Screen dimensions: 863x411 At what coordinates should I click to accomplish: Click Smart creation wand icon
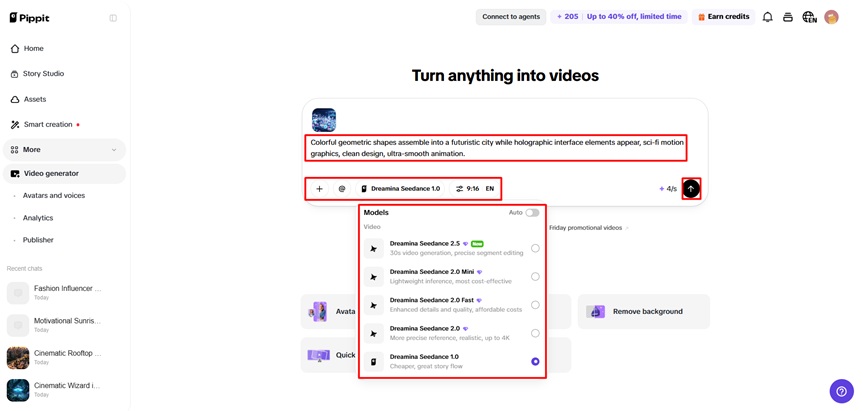point(15,125)
